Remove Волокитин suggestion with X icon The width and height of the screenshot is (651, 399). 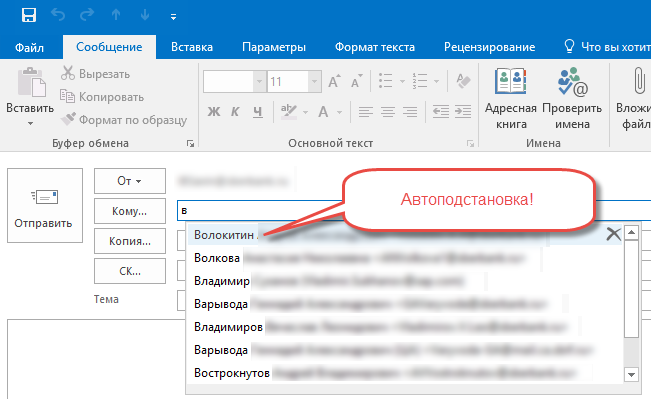613,234
